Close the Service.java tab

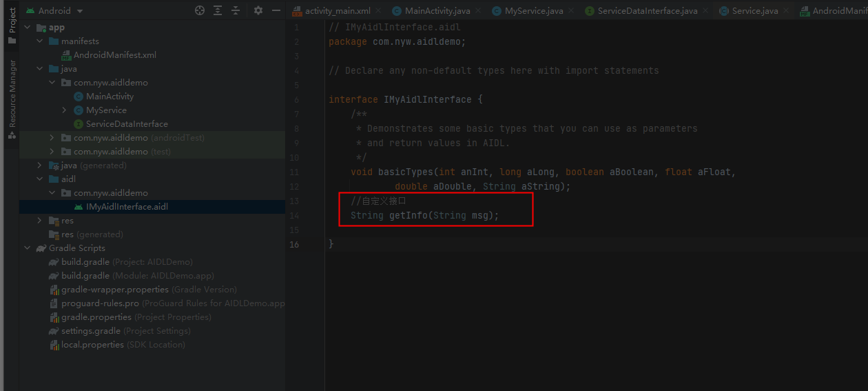coord(787,11)
